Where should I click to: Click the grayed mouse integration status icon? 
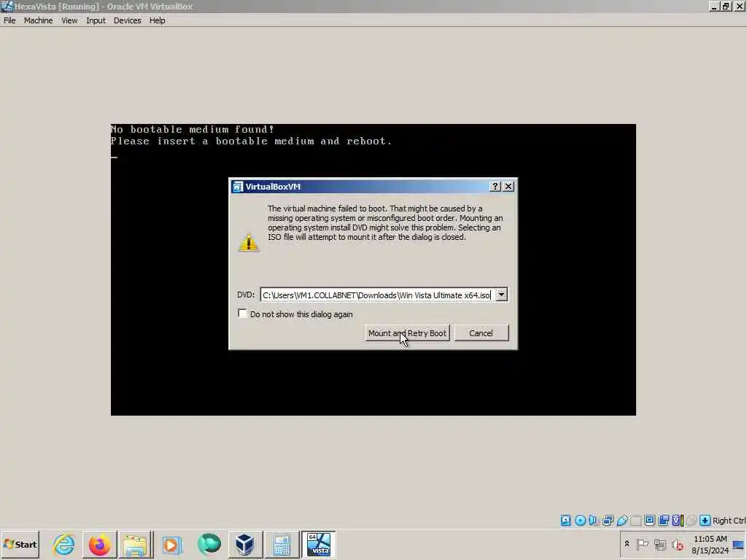[692, 521]
